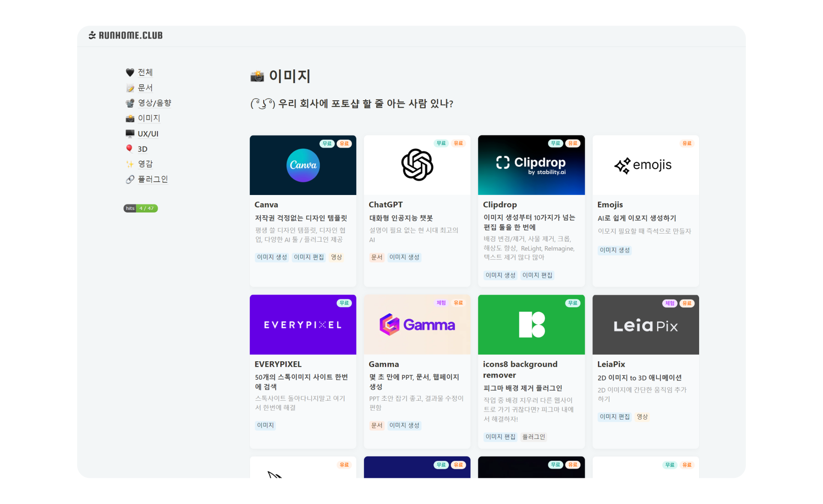Open the LeiaPix gray thumbnail
The width and height of the screenshot is (823, 504).
coord(646,324)
